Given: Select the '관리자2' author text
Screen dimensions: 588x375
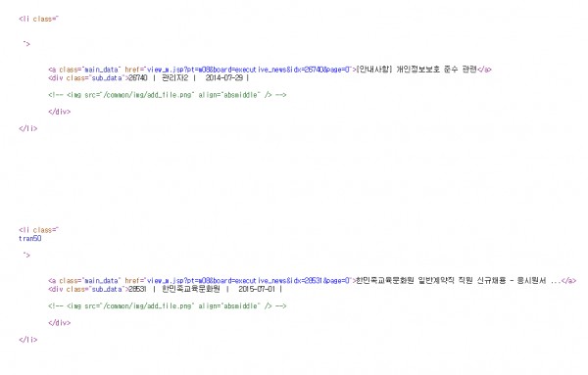Looking at the screenshot, I should click(174, 78).
